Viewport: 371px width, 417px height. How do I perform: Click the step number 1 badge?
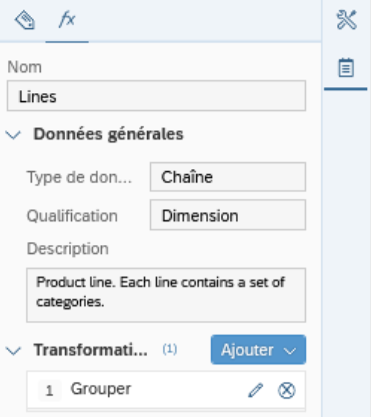coord(50,390)
